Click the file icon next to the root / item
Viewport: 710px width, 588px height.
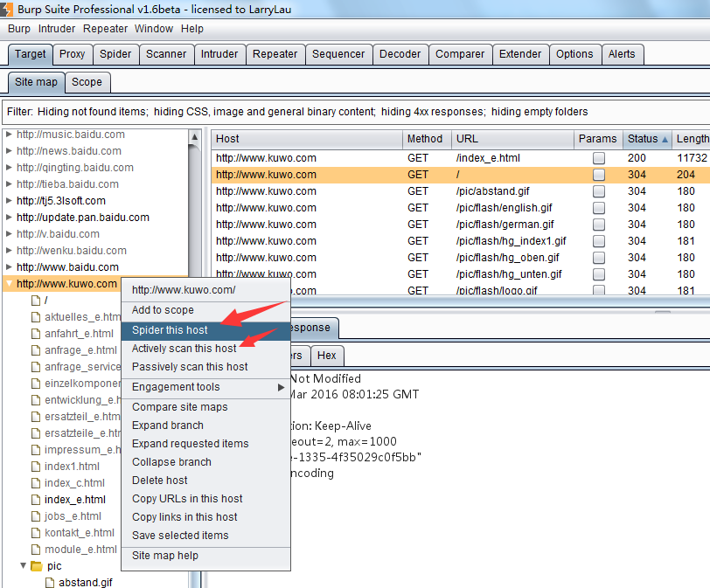pos(37,301)
